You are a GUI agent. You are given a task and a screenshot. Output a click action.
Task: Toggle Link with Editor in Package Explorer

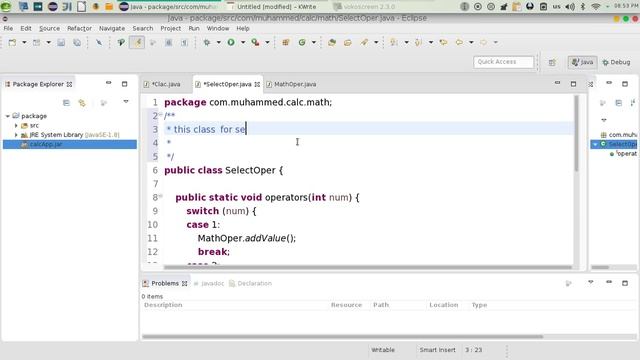coord(82,103)
